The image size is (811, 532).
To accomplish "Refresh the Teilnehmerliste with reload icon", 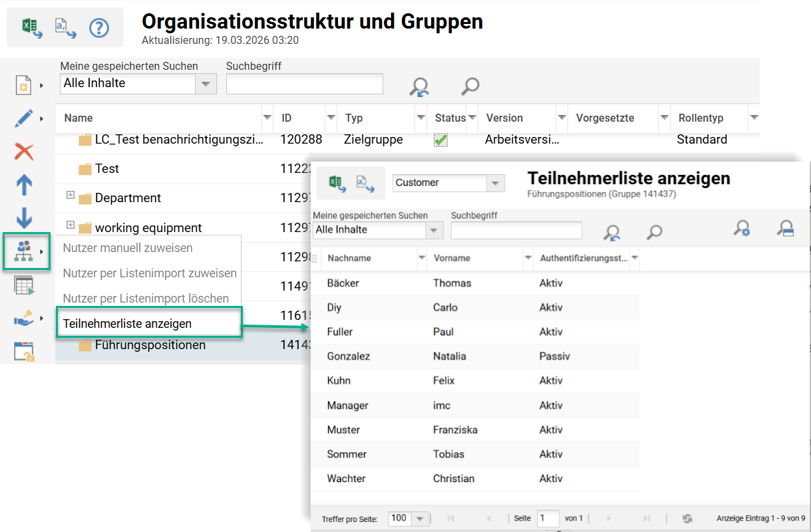I will pos(687,518).
